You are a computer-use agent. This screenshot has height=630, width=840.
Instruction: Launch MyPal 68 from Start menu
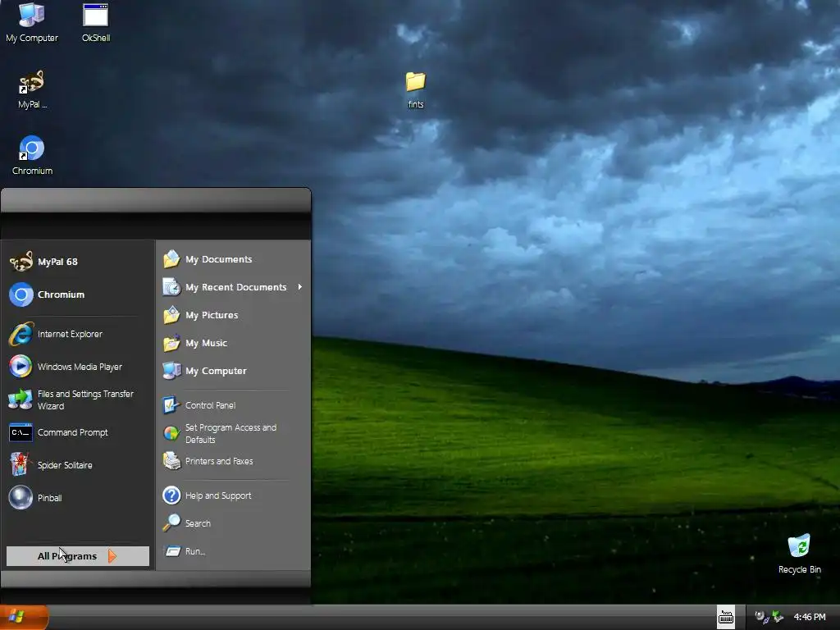tap(78, 262)
